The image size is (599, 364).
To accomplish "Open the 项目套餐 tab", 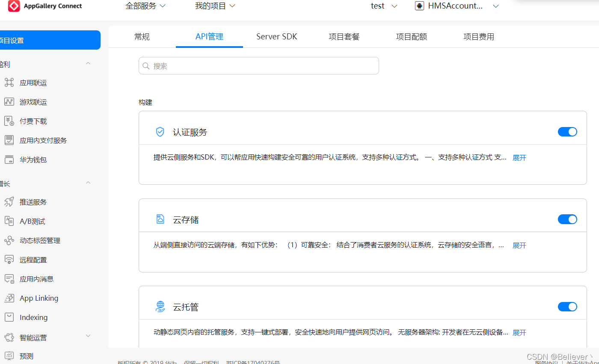I will 344,37.
